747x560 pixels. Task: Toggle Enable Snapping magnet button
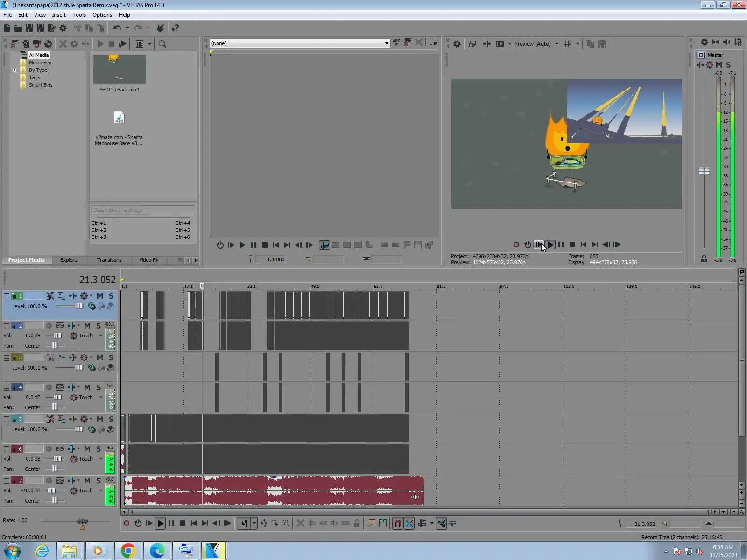click(x=398, y=524)
